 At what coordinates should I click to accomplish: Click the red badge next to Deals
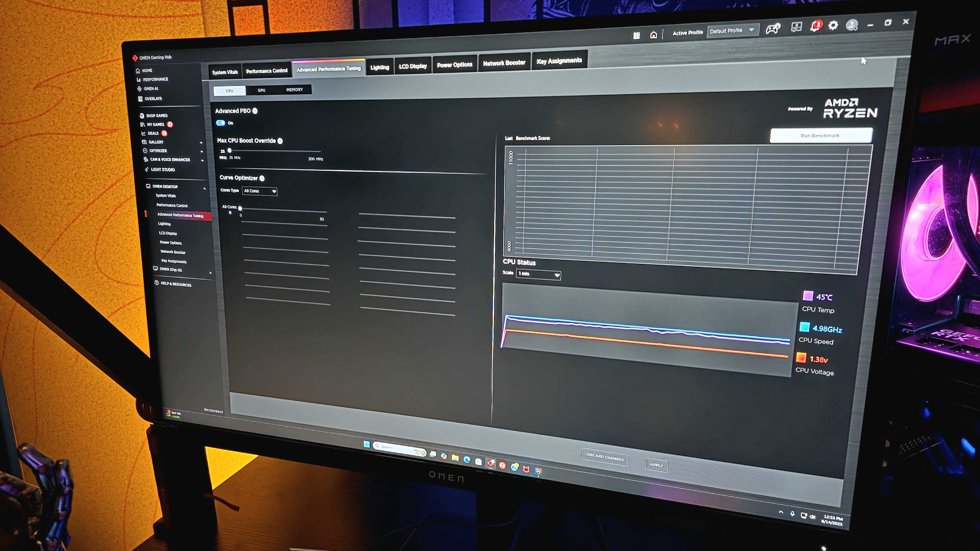pos(164,133)
